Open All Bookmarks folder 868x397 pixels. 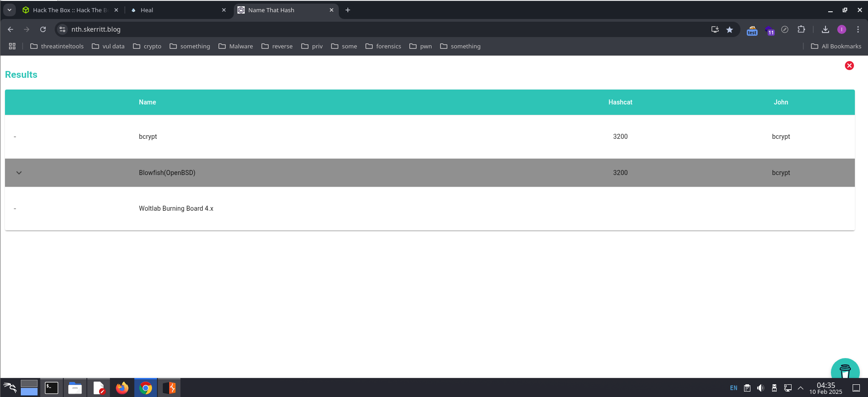(x=836, y=46)
